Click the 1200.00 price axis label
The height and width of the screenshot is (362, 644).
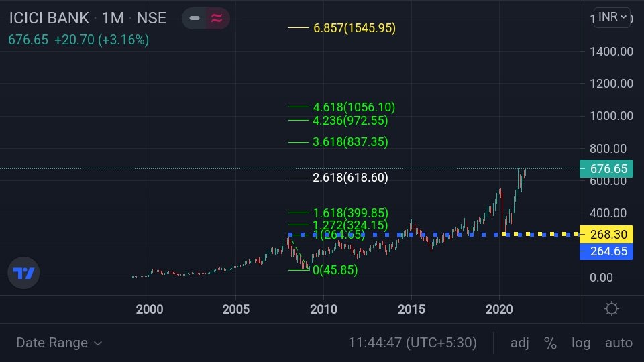[611, 84]
